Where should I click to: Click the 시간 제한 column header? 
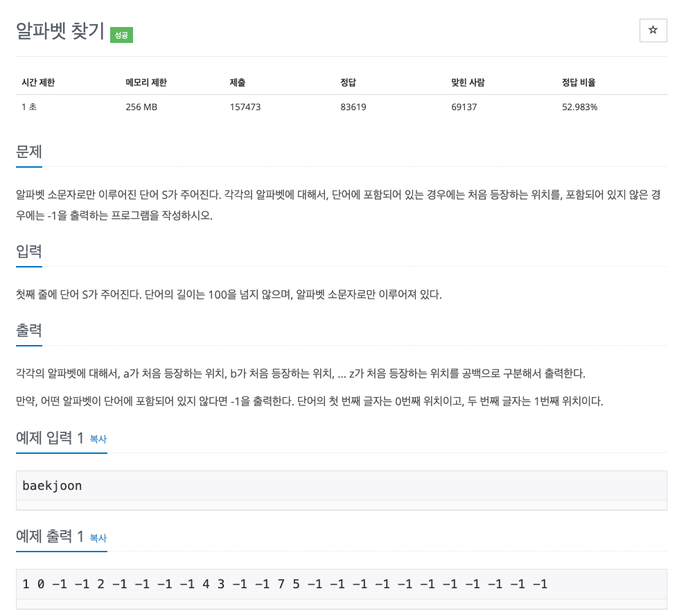pos(38,82)
